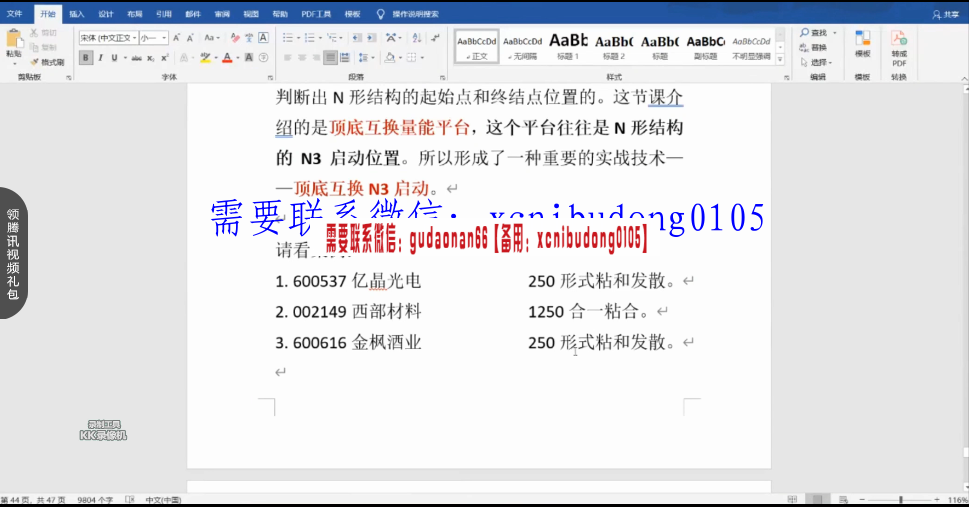
Task: Toggle Underline formatting
Action: 114,58
